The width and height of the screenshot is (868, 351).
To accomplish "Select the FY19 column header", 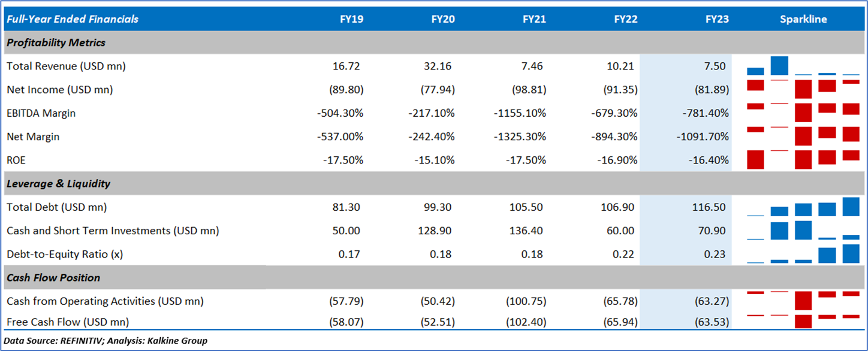I will (x=351, y=19).
